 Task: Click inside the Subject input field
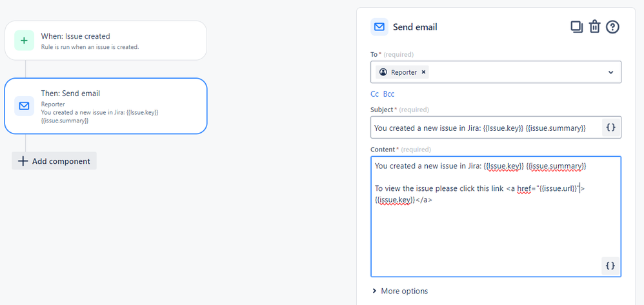point(484,128)
